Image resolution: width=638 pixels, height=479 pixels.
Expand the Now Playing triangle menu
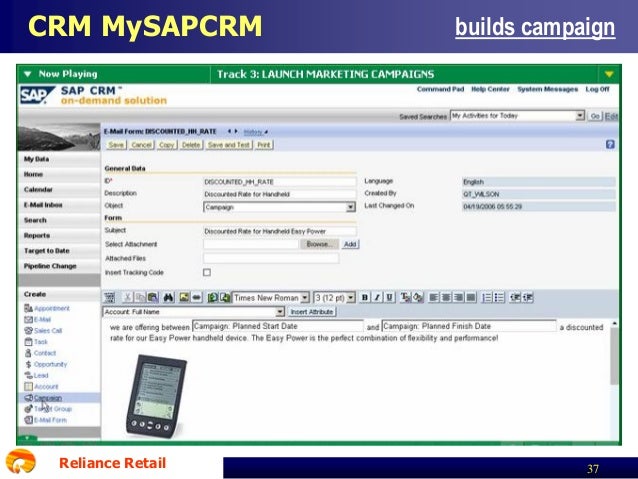(28, 74)
